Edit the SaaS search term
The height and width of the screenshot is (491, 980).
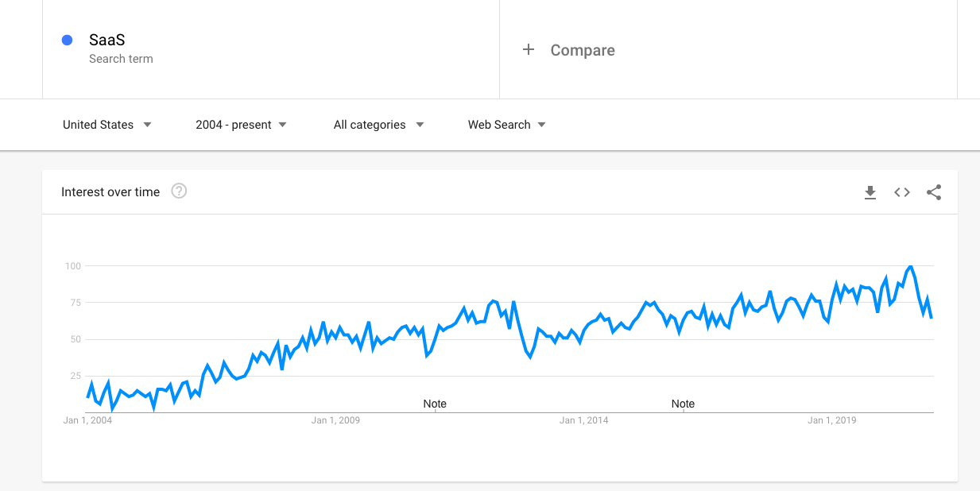[x=107, y=41]
